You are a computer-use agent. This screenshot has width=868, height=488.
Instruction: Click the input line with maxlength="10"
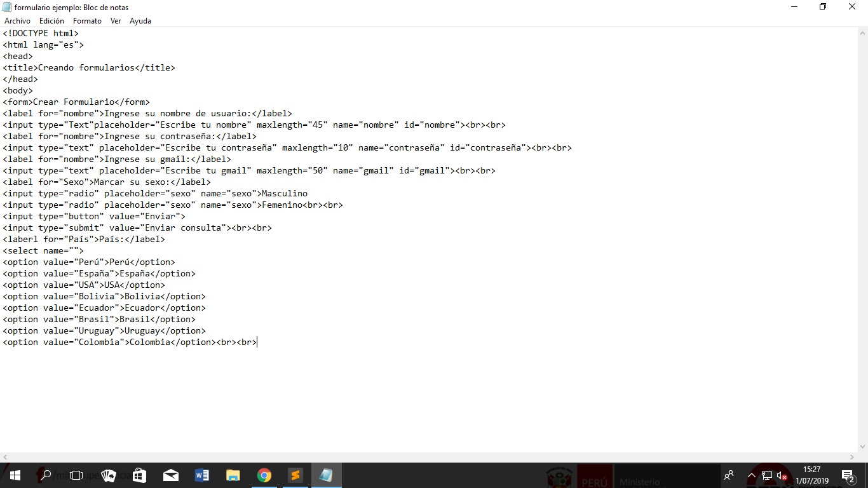(x=287, y=147)
